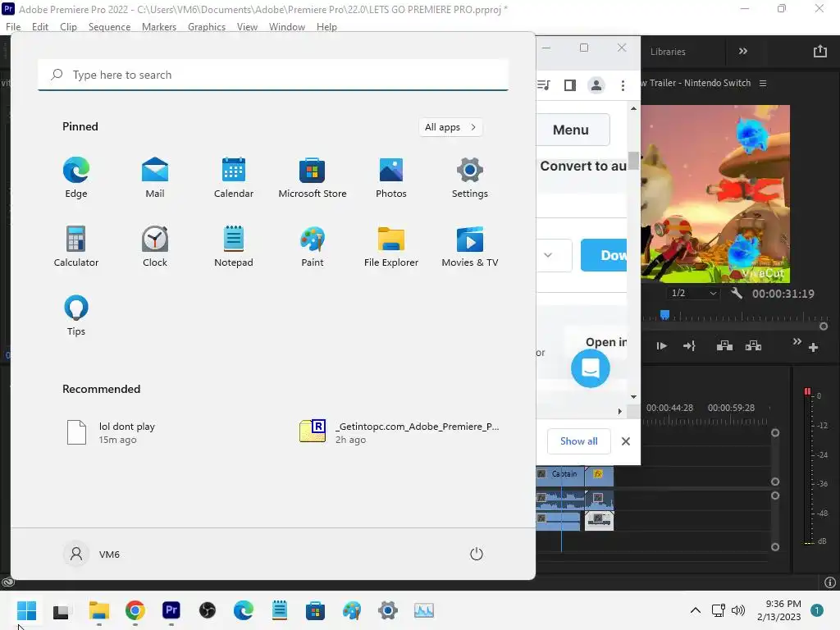Open the blue chat bubble widget
Viewport: 840px width, 630px height.
point(591,368)
